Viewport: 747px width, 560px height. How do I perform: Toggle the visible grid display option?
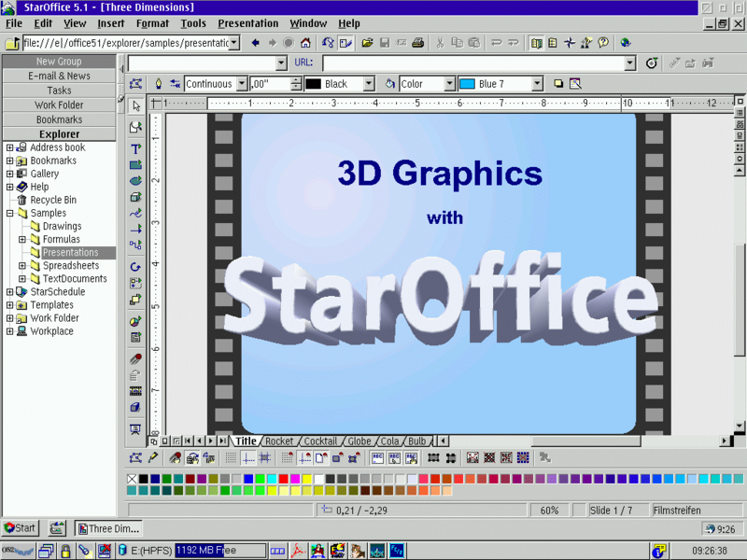pos(231,457)
